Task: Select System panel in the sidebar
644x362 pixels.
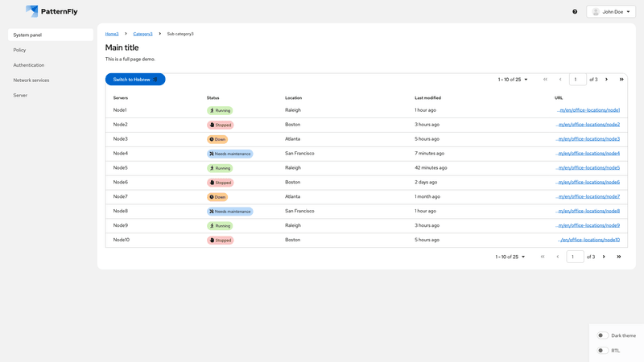Action: click(51, 35)
